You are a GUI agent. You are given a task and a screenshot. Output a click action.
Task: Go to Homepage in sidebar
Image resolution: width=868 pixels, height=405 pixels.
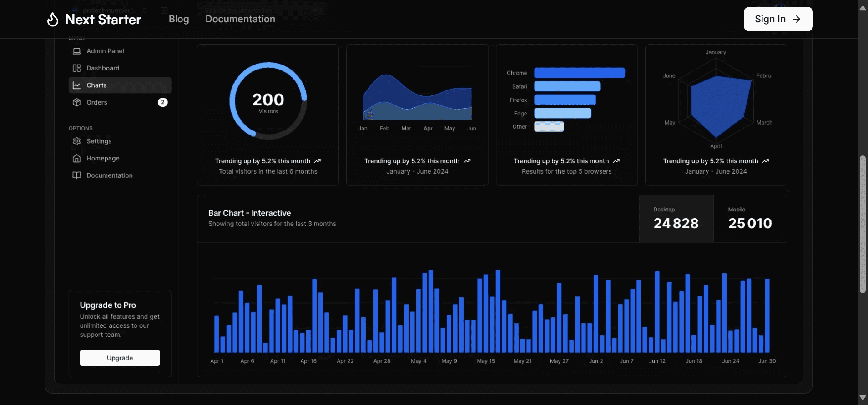click(x=120, y=158)
